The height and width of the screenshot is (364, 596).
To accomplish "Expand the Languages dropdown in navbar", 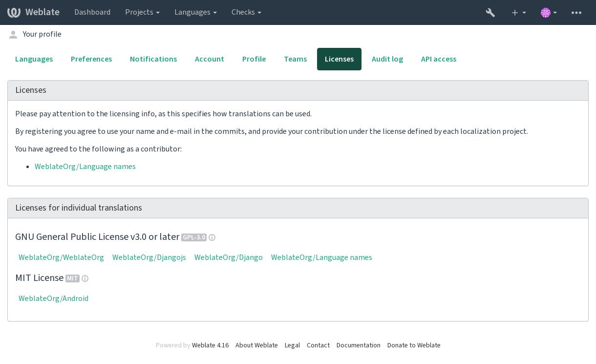I will tap(195, 12).
